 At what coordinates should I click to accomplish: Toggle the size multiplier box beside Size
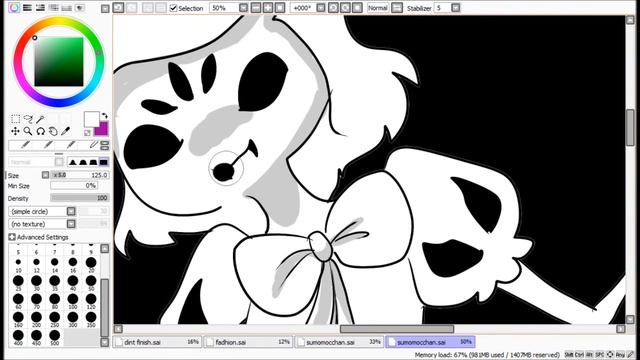45,175
